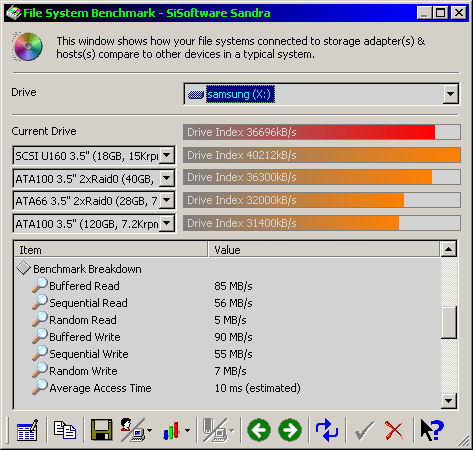Select the Random Read row label

point(83,320)
